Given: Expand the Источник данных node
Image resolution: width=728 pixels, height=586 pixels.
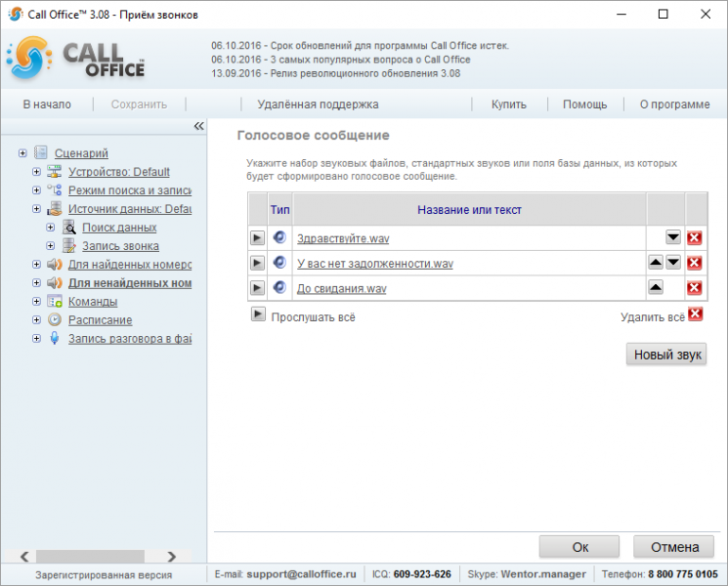Looking at the screenshot, I should pyautogui.click(x=37, y=209).
